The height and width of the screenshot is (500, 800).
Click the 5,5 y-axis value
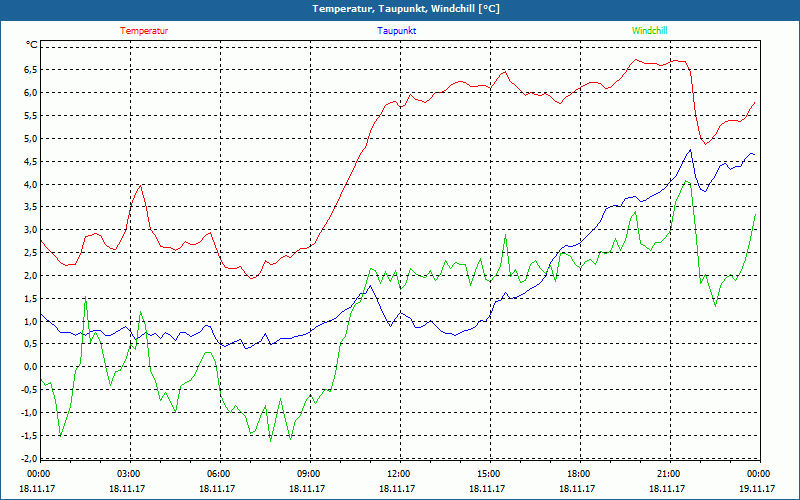(31, 116)
